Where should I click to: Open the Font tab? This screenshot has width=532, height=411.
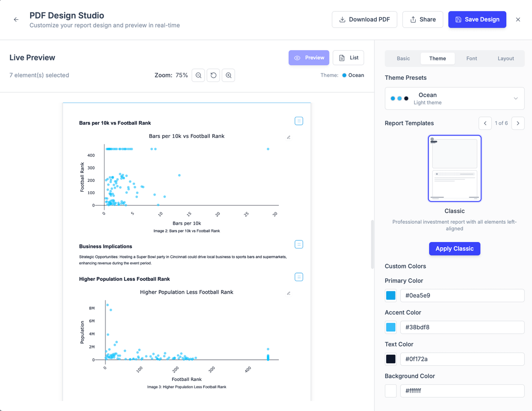471,58
